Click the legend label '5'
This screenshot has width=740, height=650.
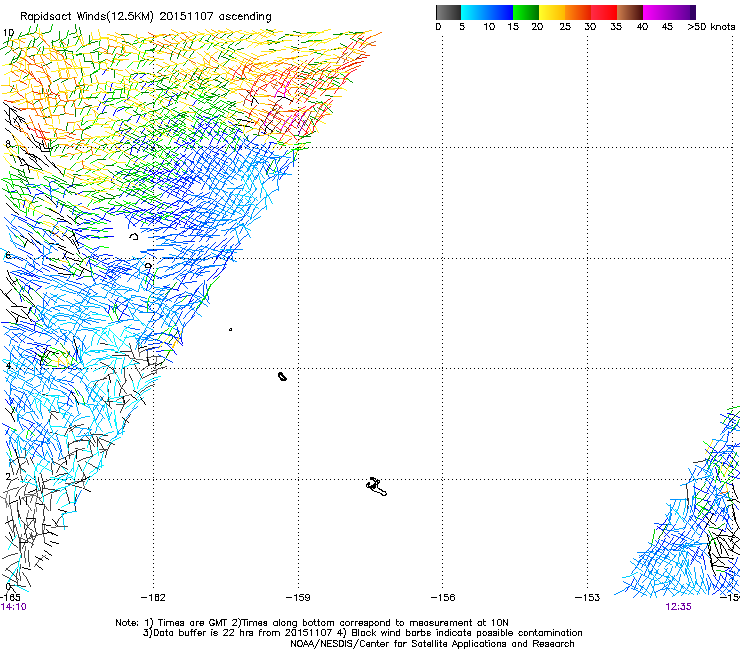tap(462, 27)
